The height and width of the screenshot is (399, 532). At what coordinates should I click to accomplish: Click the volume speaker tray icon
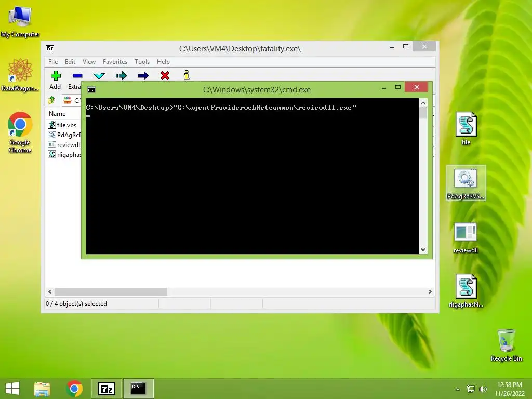(x=483, y=389)
